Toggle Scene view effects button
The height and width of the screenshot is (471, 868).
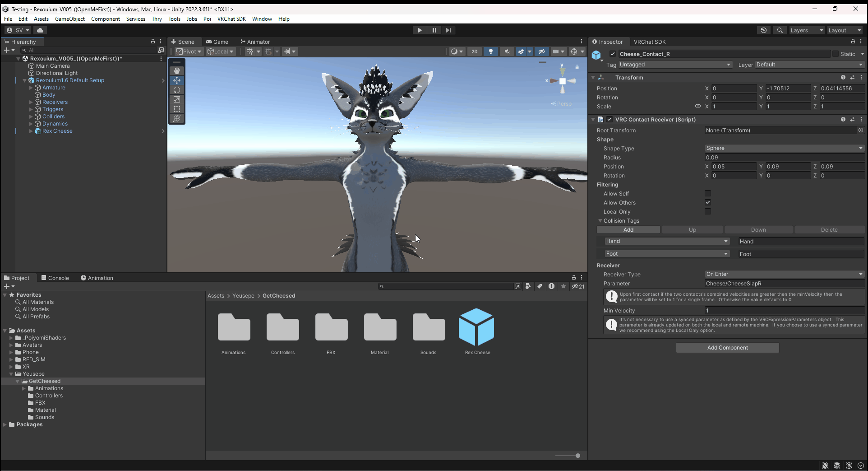click(x=521, y=51)
